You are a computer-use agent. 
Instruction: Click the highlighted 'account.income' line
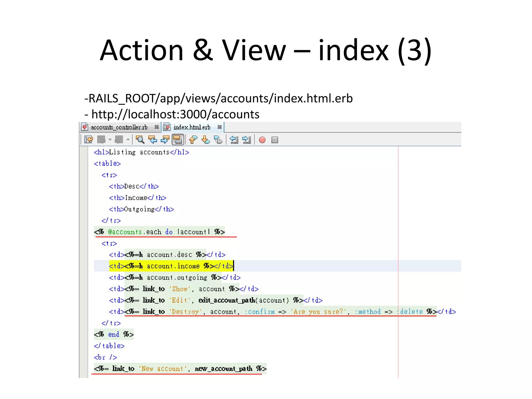click(x=171, y=266)
